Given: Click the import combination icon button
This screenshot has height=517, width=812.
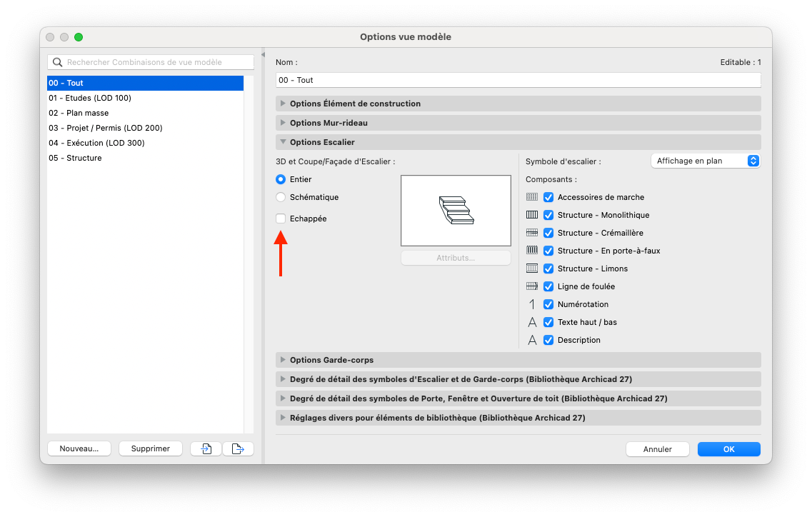Looking at the screenshot, I should point(206,448).
